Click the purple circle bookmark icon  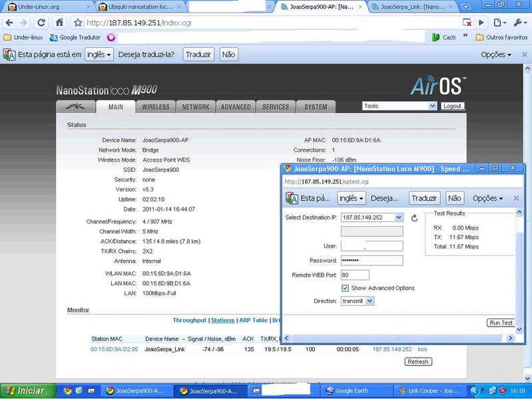pos(111,37)
